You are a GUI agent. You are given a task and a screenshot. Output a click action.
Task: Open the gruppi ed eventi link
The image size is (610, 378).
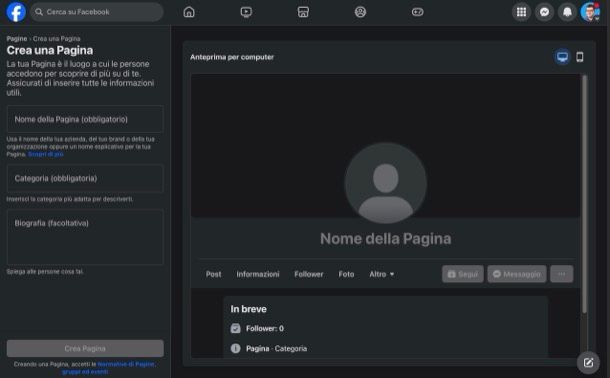tap(85, 372)
